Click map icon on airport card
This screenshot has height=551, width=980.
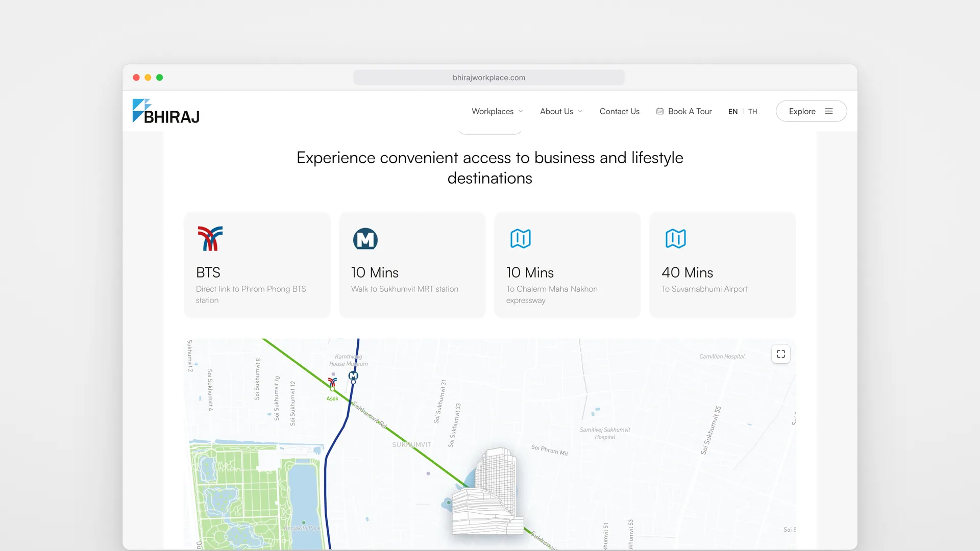pos(676,238)
